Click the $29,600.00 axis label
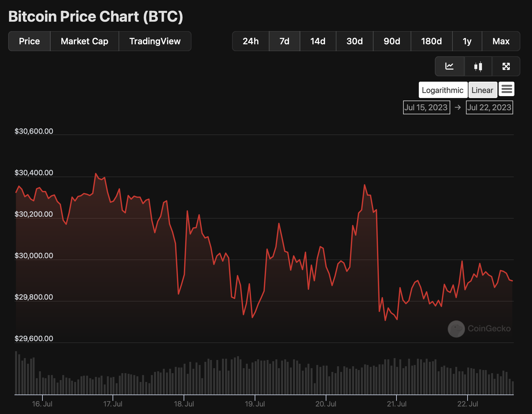The height and width of the screenshot is (414, 532). point(34,339)
